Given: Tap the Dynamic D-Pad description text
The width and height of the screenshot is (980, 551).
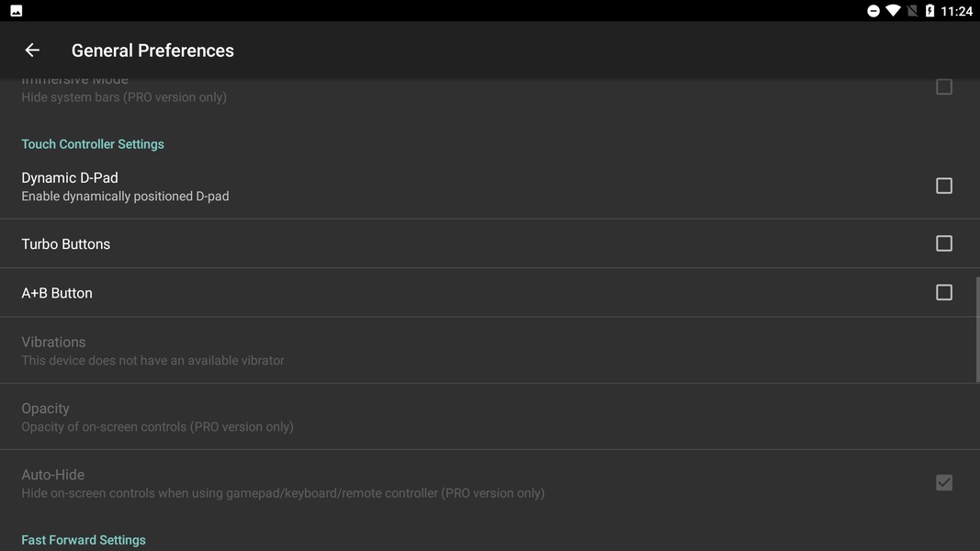Looking at the screenshot, I should [125, 197].
